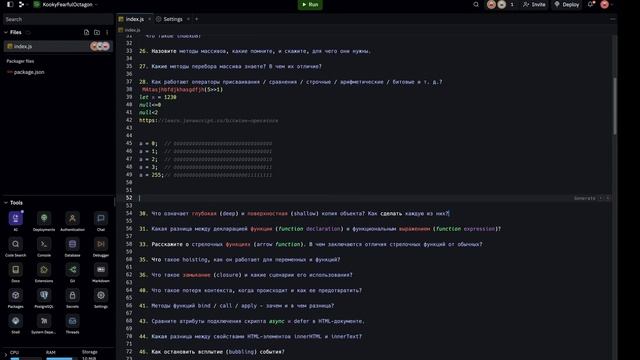This screenshot has width=640, height=360.
Task: Click 'Packager files' label
Action: 20,61
